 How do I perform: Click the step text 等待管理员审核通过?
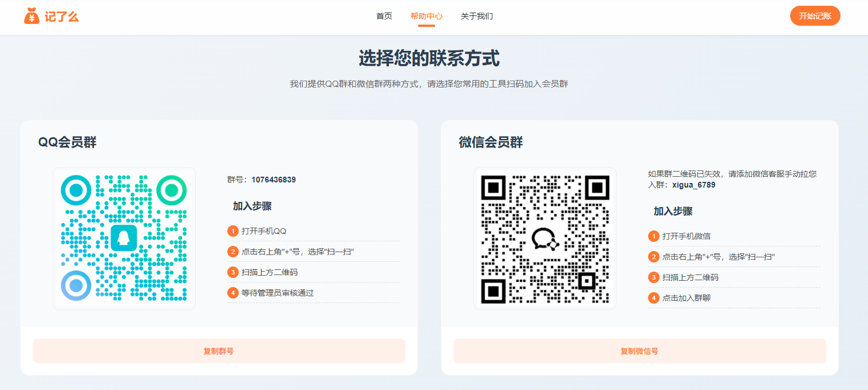click(278, 293)
